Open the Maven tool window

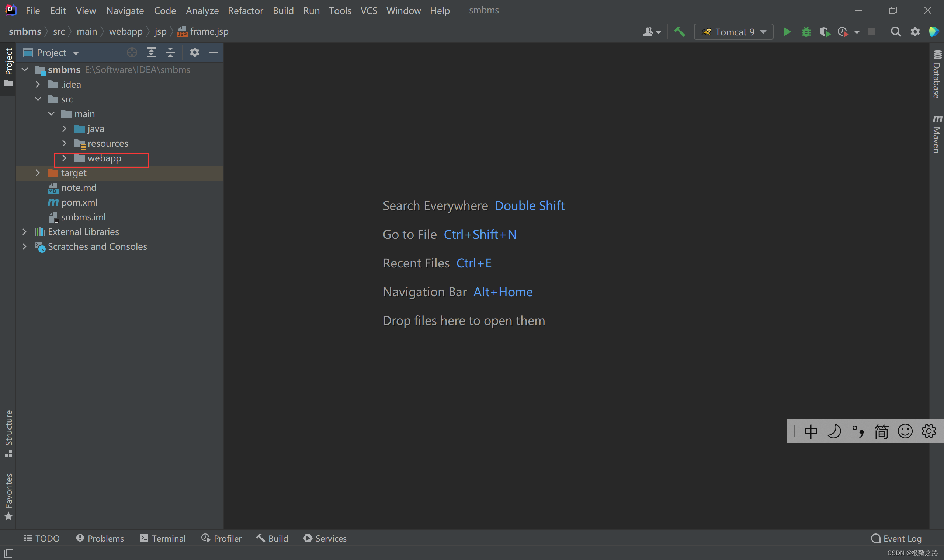[x=937, y=134]
